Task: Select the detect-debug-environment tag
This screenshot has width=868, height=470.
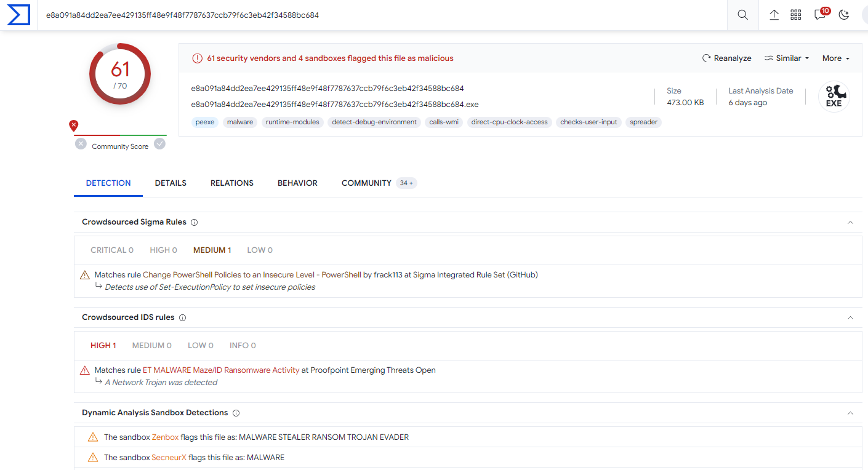Action: coord(374,122)
